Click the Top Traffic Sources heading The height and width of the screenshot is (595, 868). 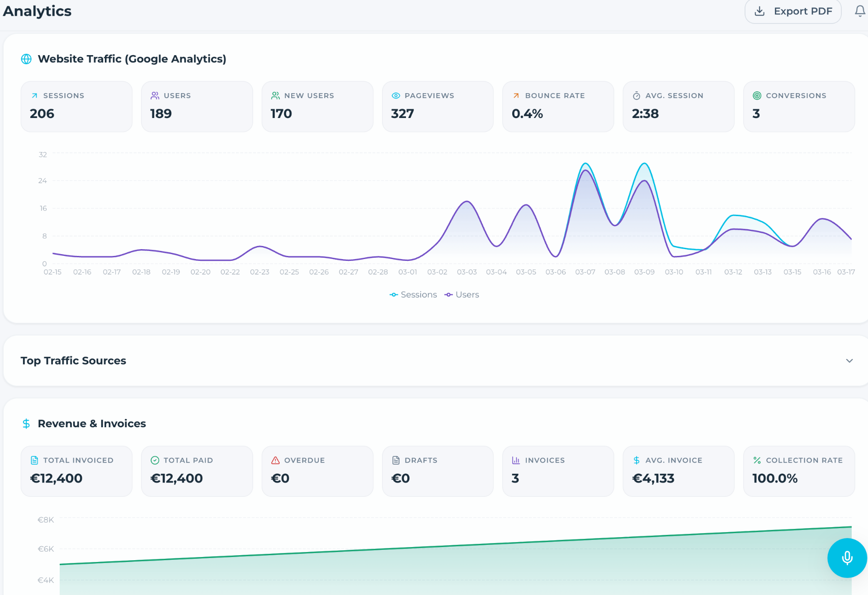point(73,360)
